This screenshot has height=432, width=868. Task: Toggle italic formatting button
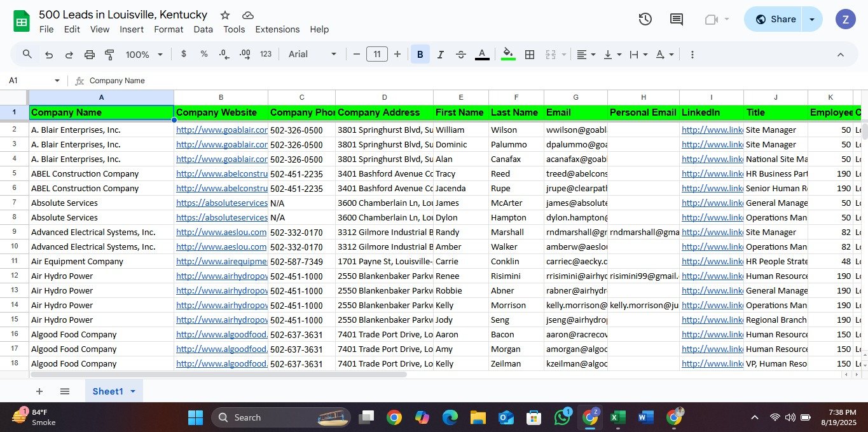440,55
